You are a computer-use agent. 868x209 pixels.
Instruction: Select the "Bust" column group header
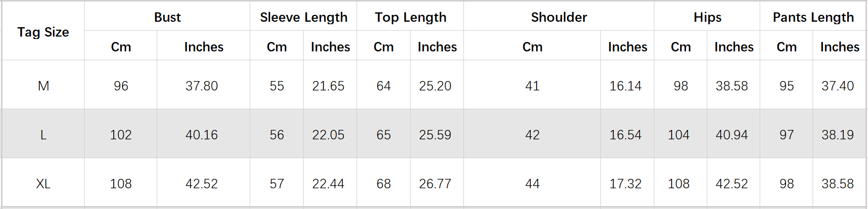[167, 17]
